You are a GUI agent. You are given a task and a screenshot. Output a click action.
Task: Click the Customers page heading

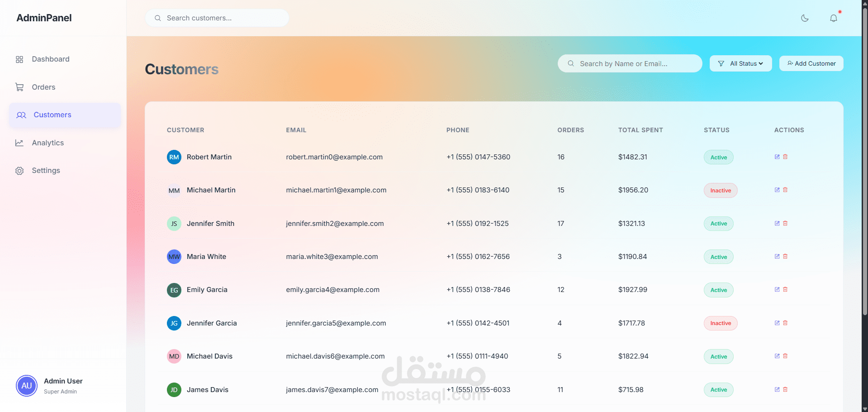(182, 69)
